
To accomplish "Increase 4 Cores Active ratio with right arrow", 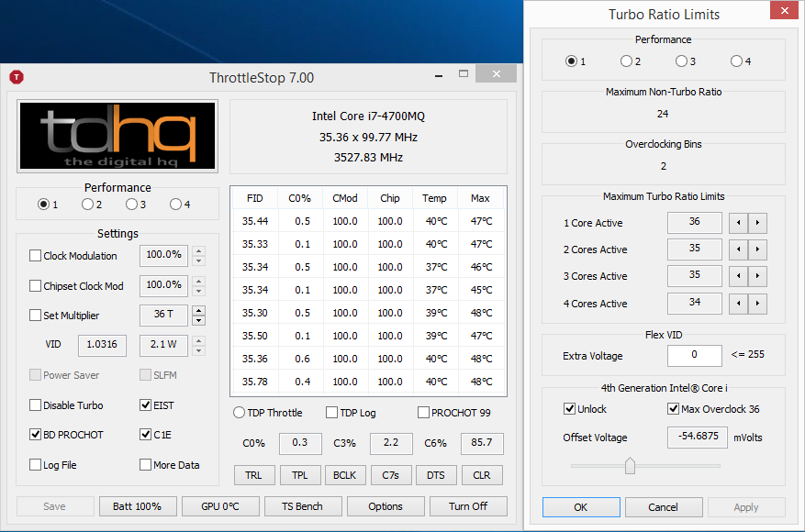I will click(x=758, y=304).
